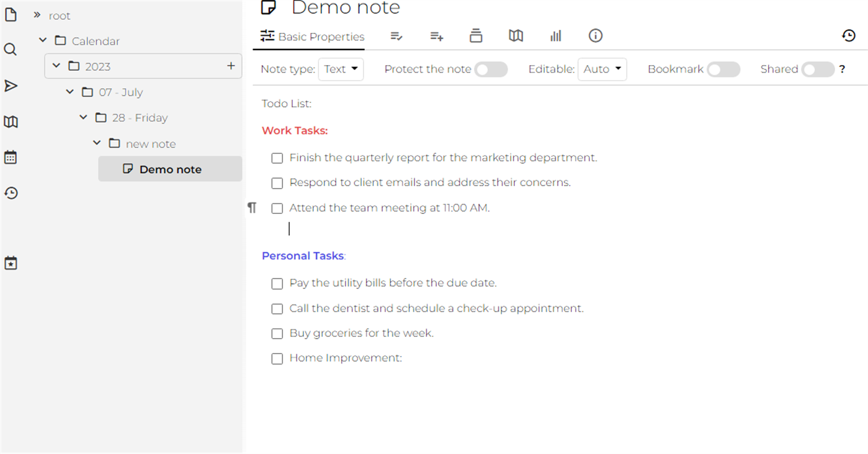Open the Inherited Attributes ribbon icon

[x=436, y=35]
